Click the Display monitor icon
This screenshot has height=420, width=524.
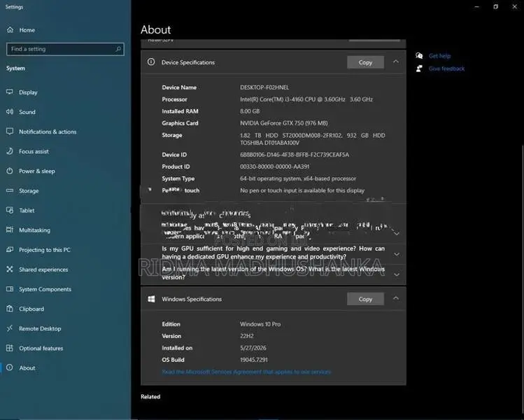click(x=10, y=92)
